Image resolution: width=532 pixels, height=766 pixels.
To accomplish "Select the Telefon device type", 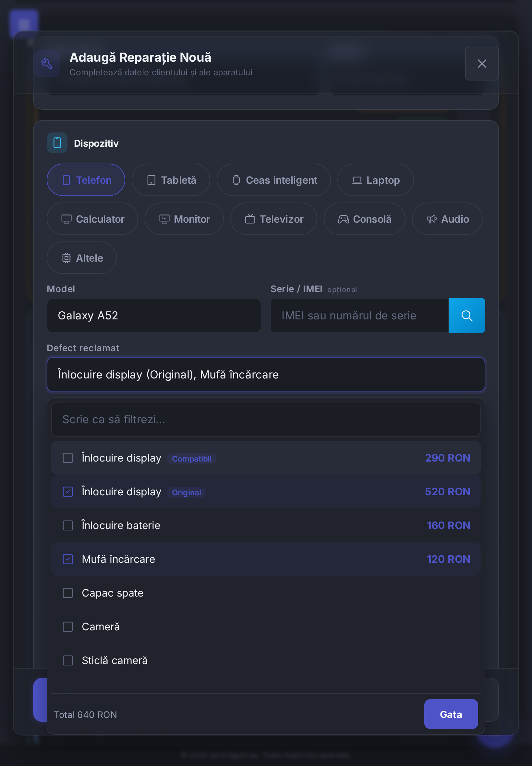I will click(86, 180).
